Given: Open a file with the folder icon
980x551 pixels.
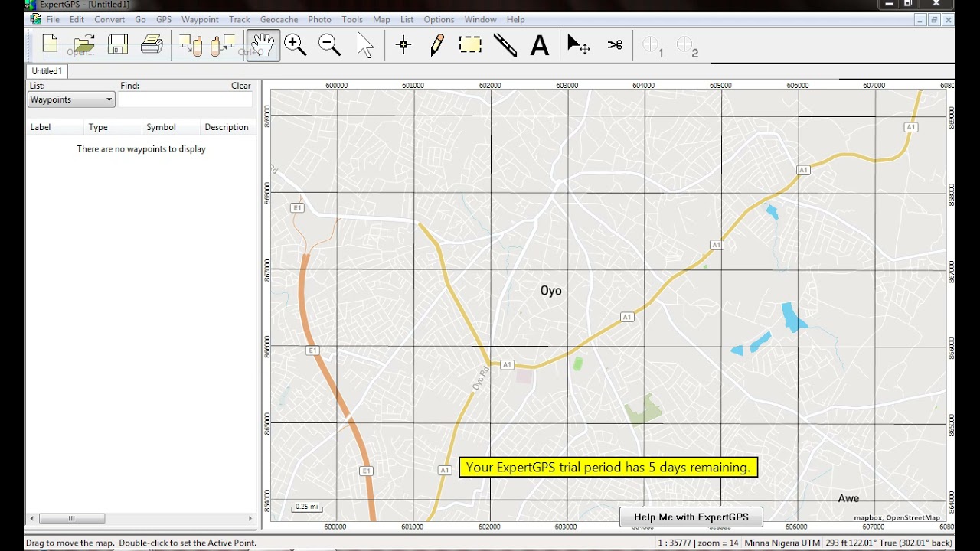Looking at the screenshot, I should [84, 45].
